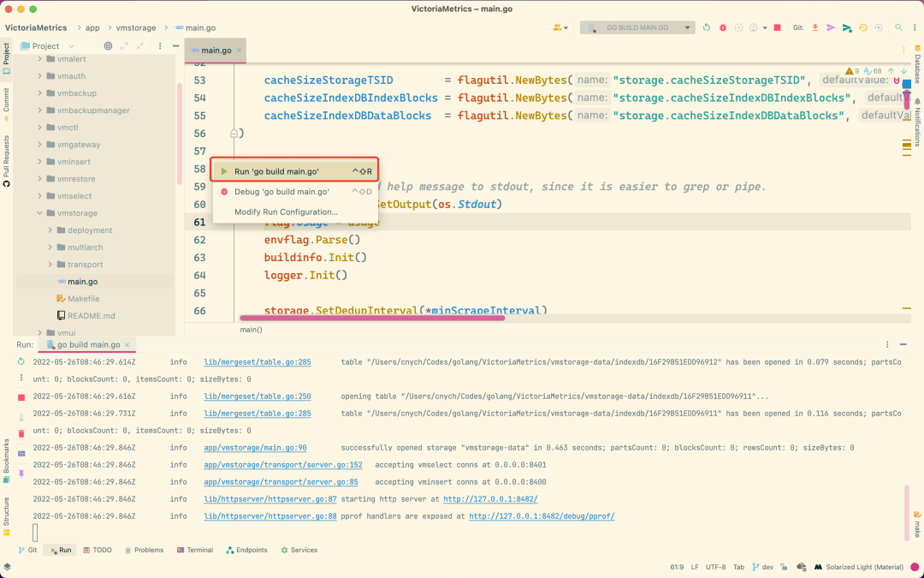This screenshot has height=578, width=924.
Task: Expand the vmalert folder in project tree
Action: pos(39,58)
